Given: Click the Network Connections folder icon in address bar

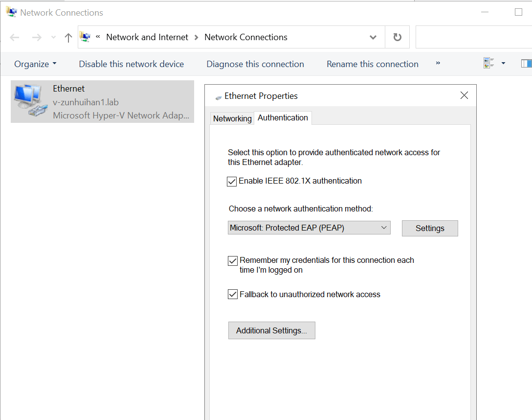Looking at the screenshot, I should pos(86,37).
